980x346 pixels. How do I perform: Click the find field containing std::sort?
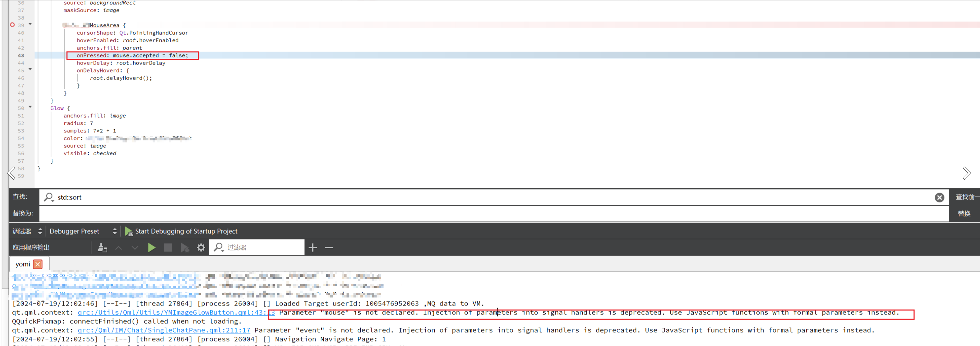pos(494,197)
